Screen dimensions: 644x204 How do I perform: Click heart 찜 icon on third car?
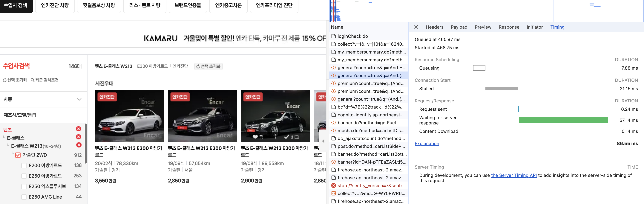255,137
